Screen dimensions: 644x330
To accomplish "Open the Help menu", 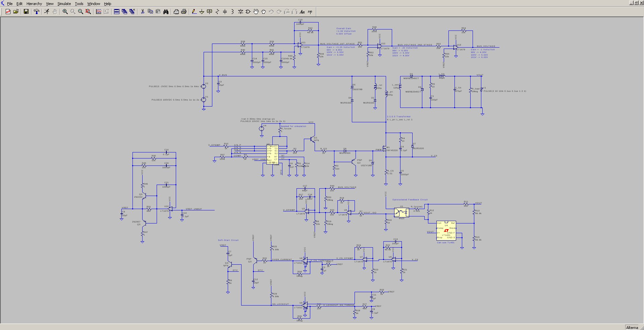I will click(x=107, y=4).
